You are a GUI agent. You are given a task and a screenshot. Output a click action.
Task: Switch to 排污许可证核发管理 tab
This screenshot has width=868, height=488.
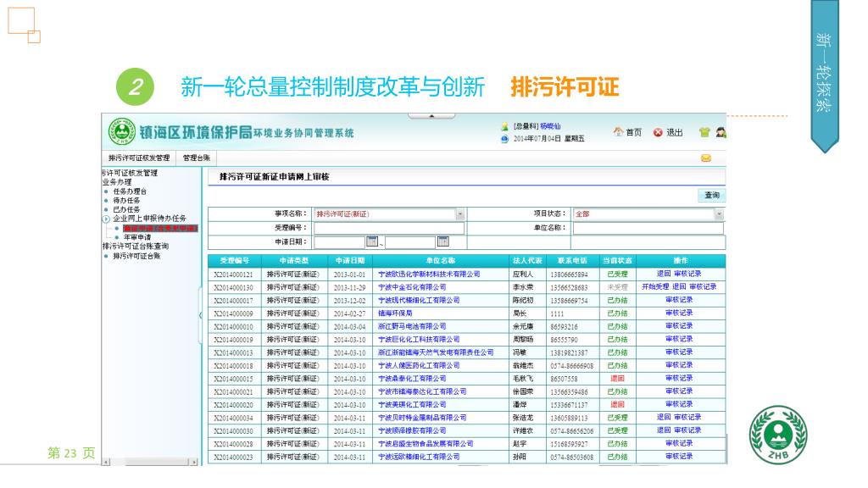coord(139,158)
